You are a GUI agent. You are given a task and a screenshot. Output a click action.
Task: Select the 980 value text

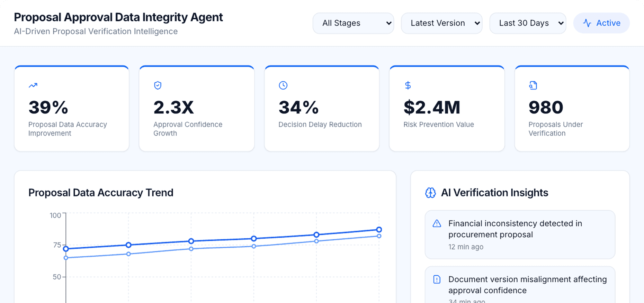click(x=546, y=107)
